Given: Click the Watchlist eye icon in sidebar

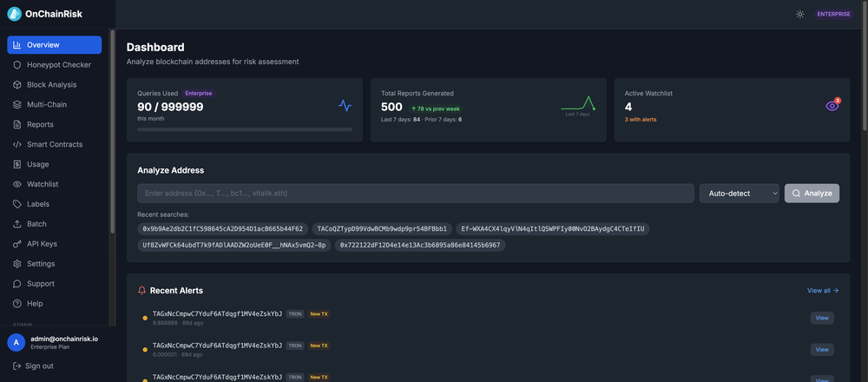Looking at the screenshot, I should pyautogui.click(x=17, y=184).
